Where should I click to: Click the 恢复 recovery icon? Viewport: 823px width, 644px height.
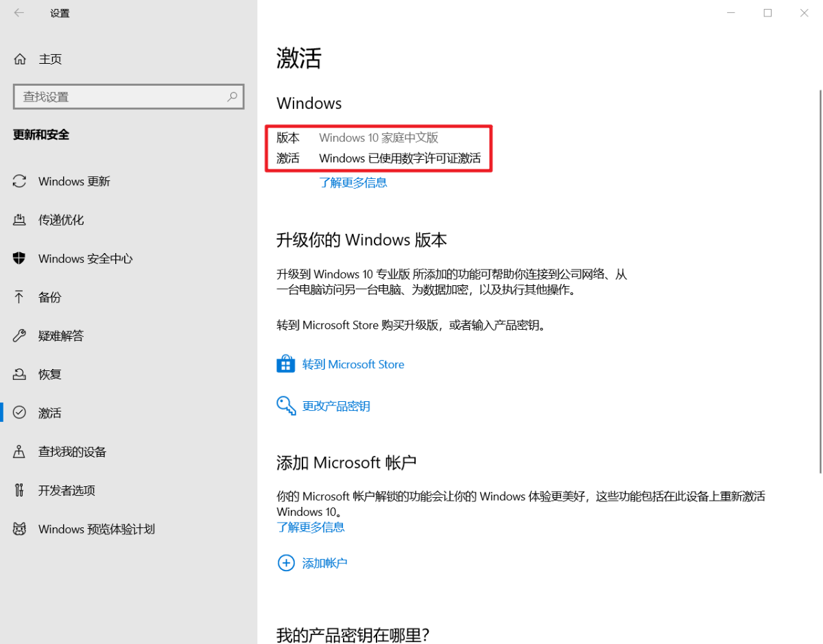tap(20, 374)
